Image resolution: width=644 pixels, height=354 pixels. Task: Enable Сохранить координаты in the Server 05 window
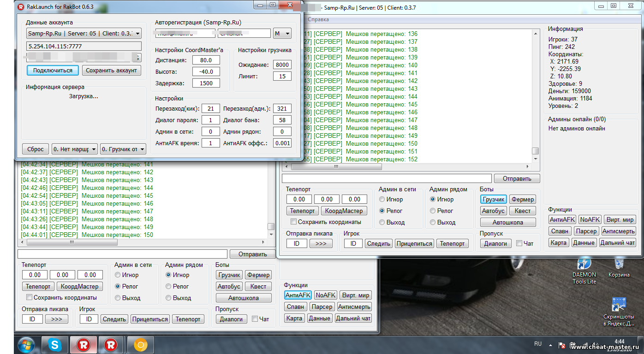[293, 222]
